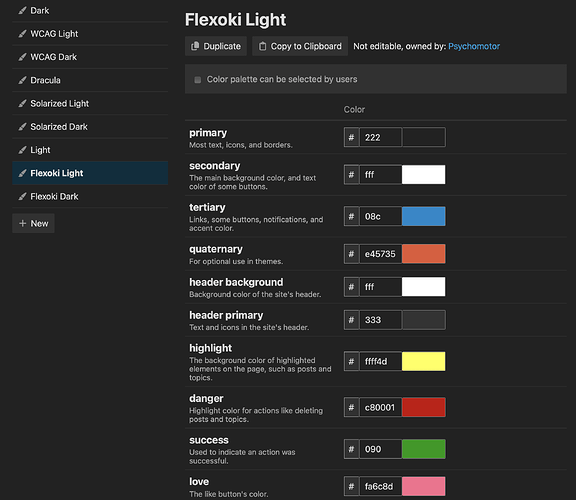Open the Dracula color palette
The height and width of the screenshot is (500, 576).
[90, 80]
